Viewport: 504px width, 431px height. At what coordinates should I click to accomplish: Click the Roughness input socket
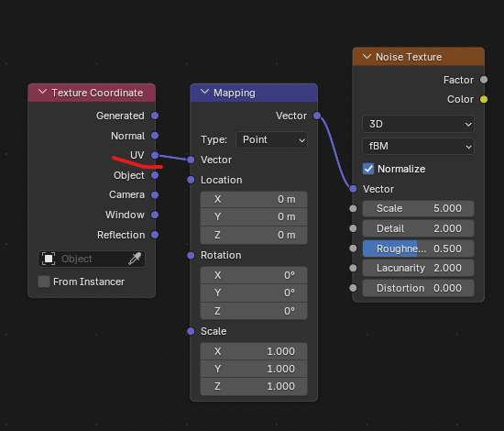353,249
